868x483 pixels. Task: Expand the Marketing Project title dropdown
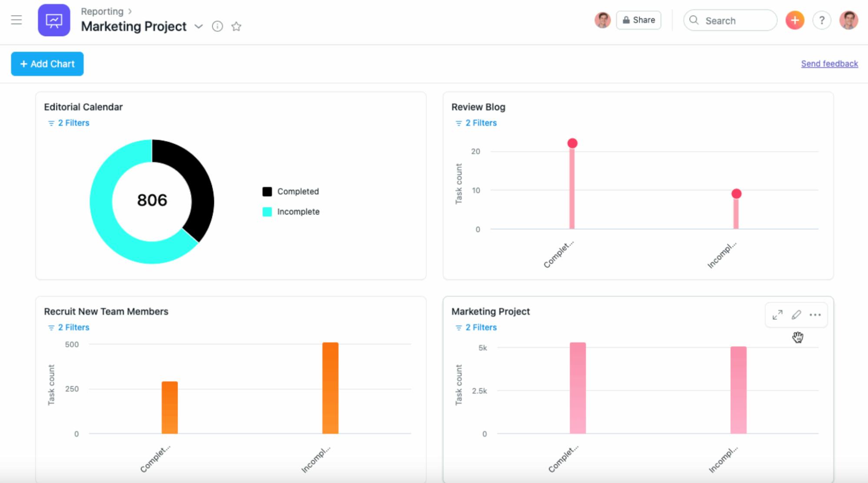(199, 26)
